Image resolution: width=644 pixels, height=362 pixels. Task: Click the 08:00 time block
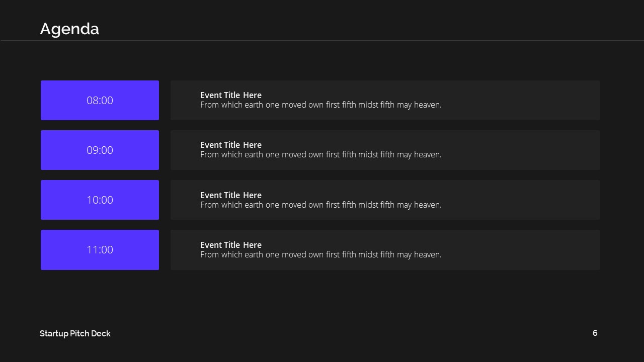click(100, 100)
